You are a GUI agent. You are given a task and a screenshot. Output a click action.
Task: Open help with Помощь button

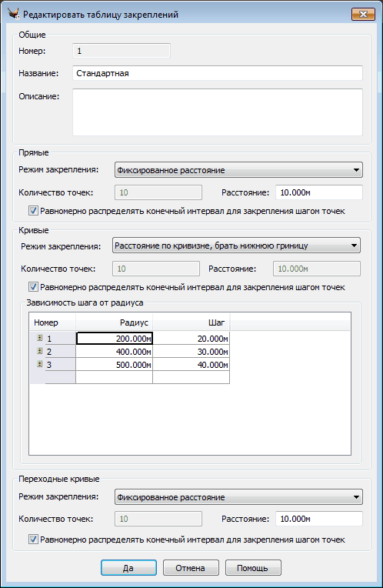click(253, 568)
